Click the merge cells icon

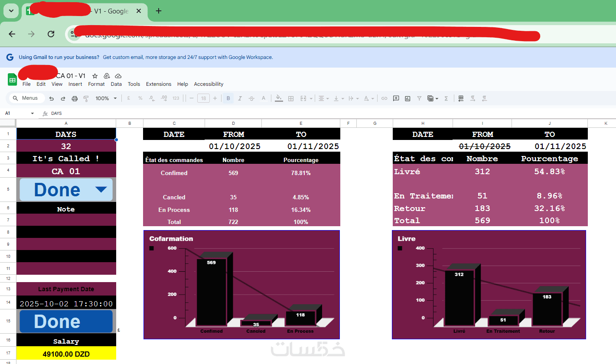point(303,98)
